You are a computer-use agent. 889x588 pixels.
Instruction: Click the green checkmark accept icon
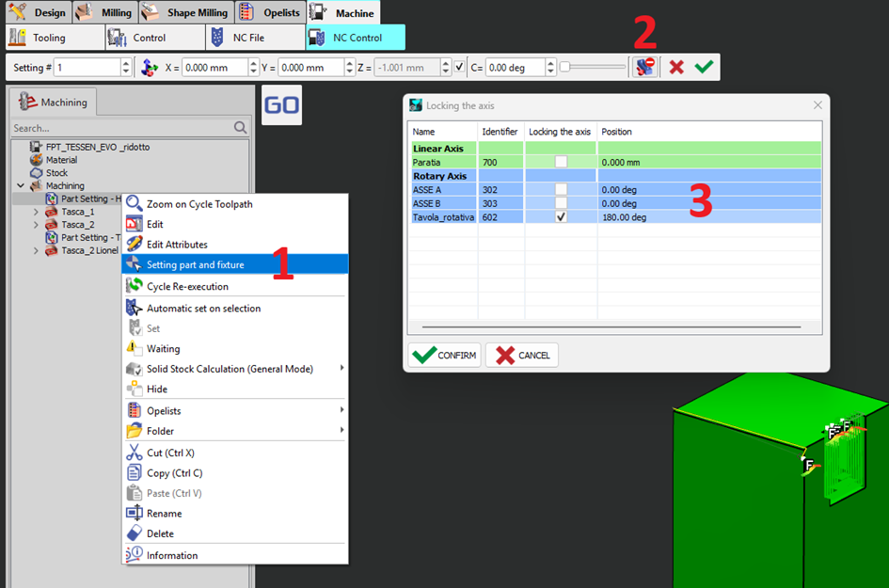(704, 67)
